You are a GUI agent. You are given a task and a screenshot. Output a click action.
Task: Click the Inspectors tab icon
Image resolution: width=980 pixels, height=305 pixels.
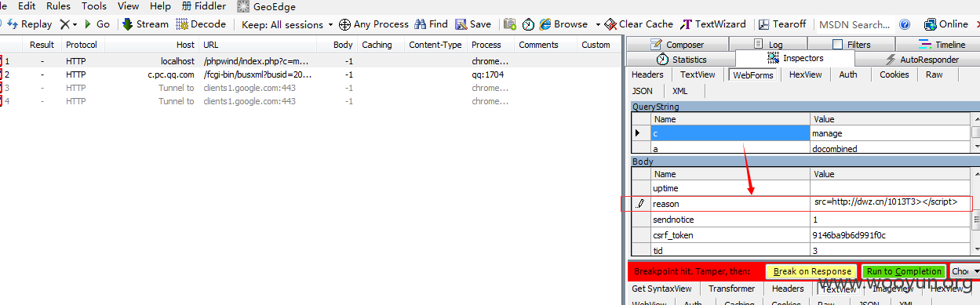(x=774, y=58)
